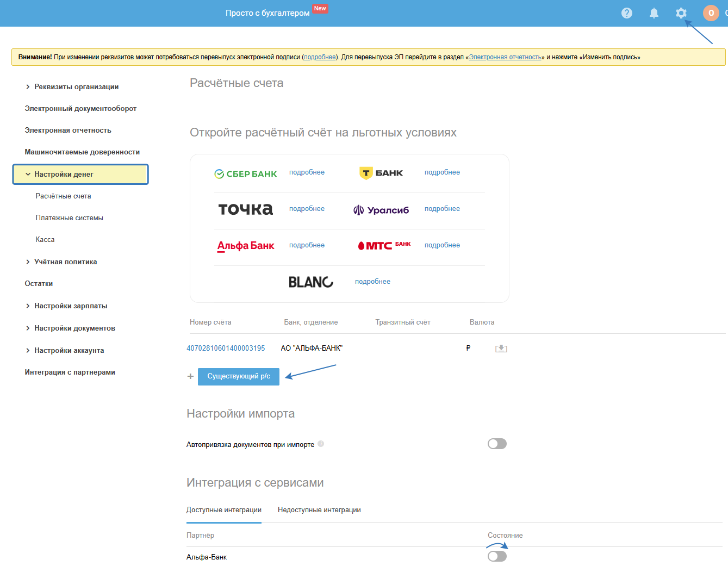Image resolution: width=728 pixels, height=572 pixels.
Task: Open Интеграция с партнерами menu item
Action: point(70,372)
